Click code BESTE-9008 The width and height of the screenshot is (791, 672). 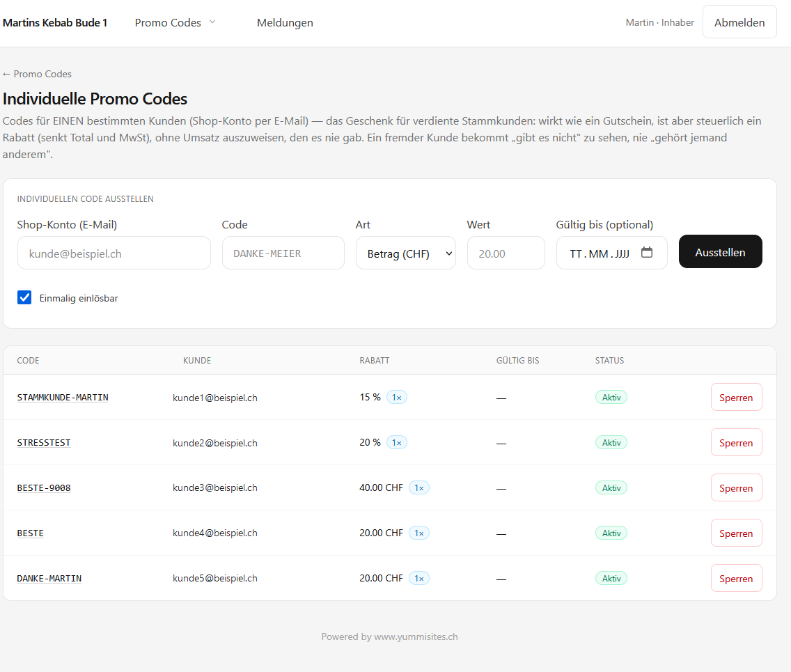tap(44, 488)
